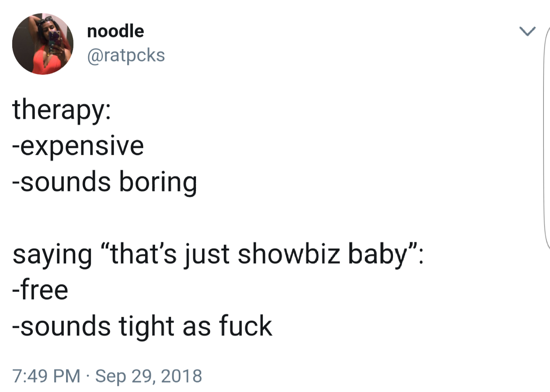
Task: Click the word "tight" in the tweet
Action: click(147, 327)
